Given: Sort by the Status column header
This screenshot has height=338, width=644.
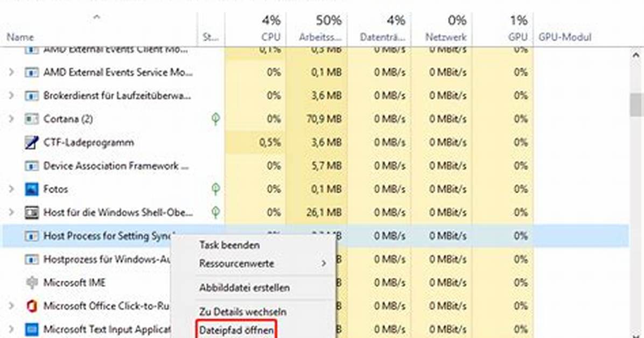Looking at the screenshot, I should pos(211,37).
